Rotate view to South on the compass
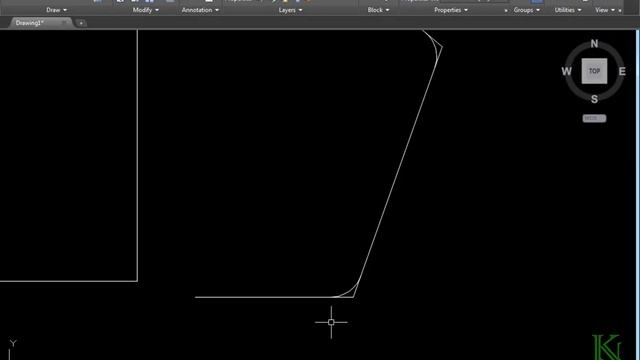The image size is (640, 360). coord(594,99)
